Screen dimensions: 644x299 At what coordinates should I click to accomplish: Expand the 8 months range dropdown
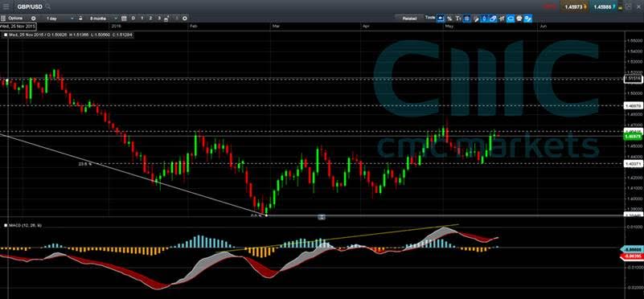[x=103, y=18]
